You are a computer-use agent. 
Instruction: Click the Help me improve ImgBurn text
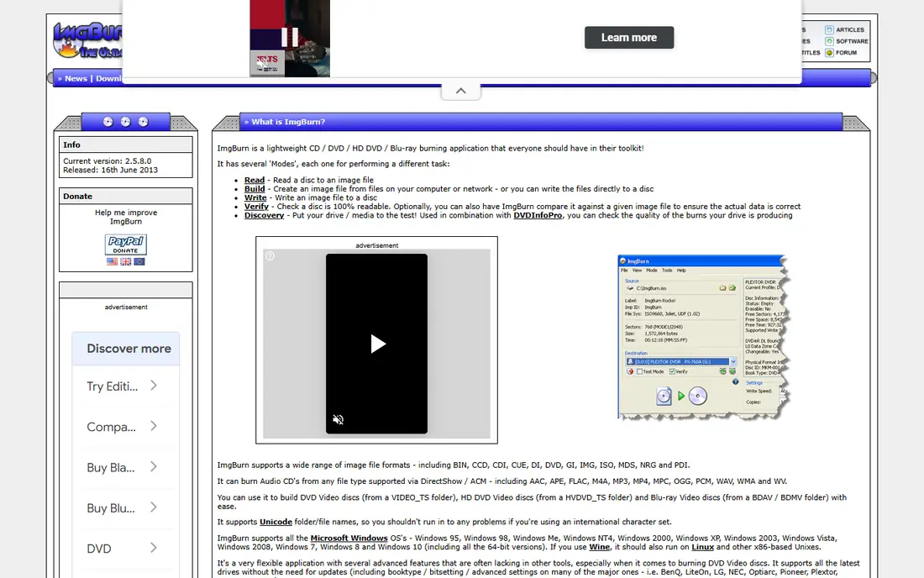pos(125,217)
